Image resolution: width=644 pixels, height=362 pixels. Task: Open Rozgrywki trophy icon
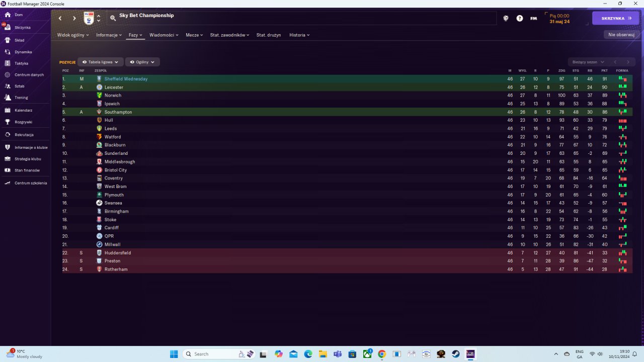coord(8,122)
